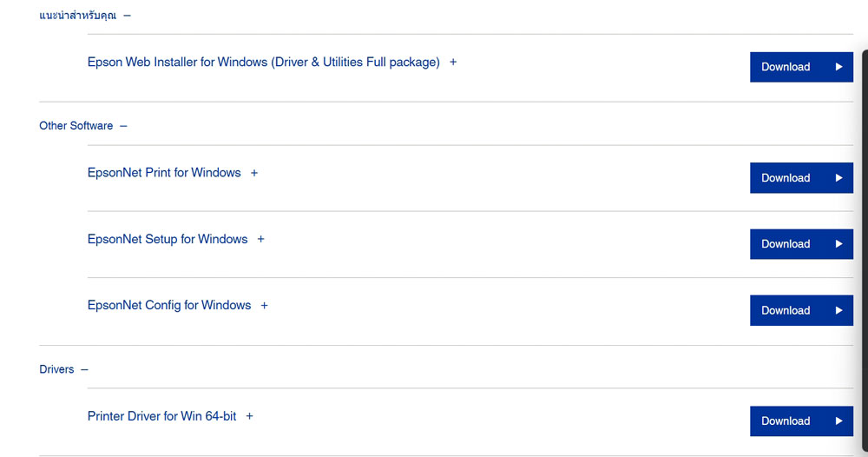Viewport: 868px width, 457px height.
Task: Download EpsonNet Print for Windows
Action: click(x=801, y=178)
